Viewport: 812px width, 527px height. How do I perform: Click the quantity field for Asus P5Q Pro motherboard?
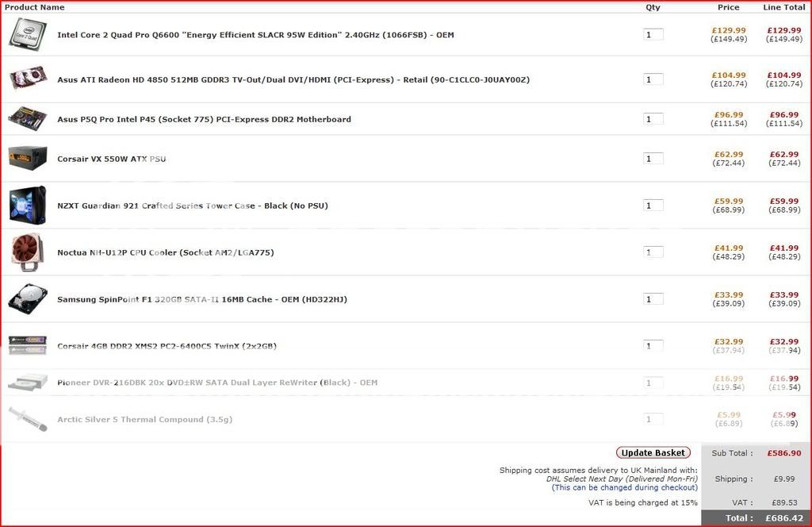tap(653, 119)
